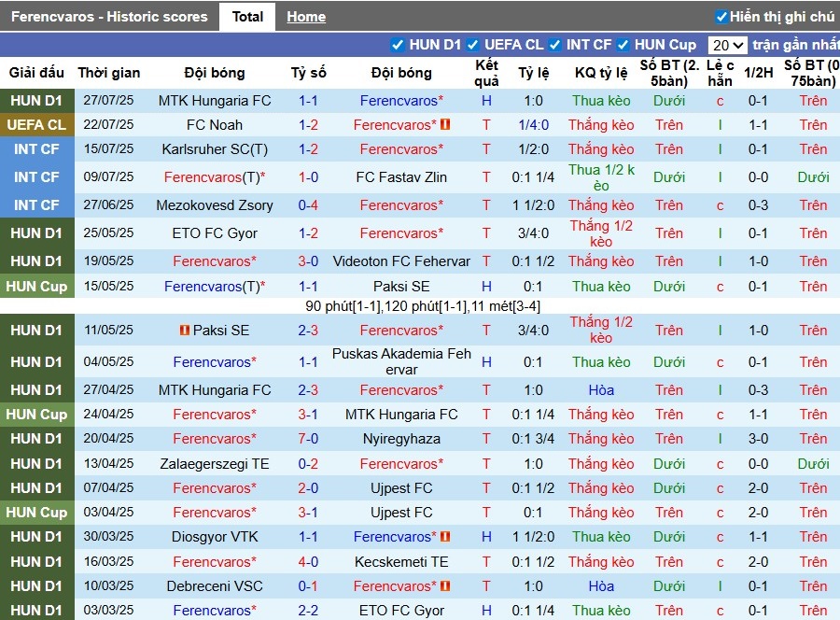Screen dimensions: 840x620
Task: Click the 1/2H column header
Action: (x=758, y=72)
